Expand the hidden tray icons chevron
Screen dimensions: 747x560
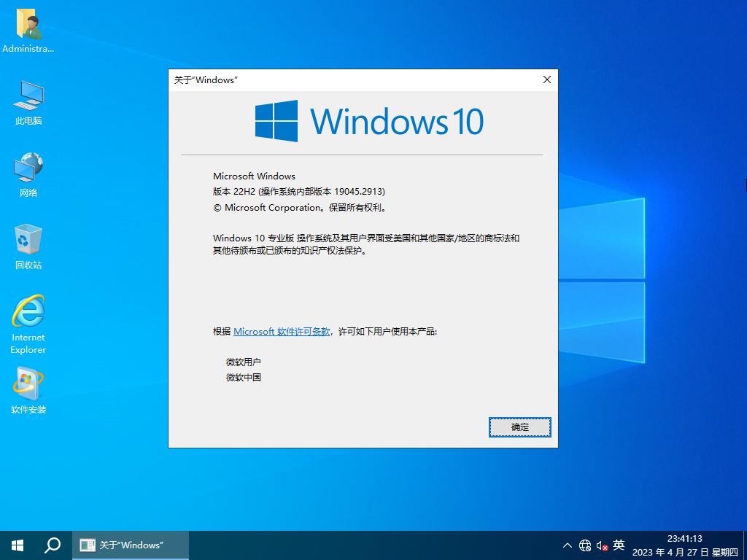[568, 545]
